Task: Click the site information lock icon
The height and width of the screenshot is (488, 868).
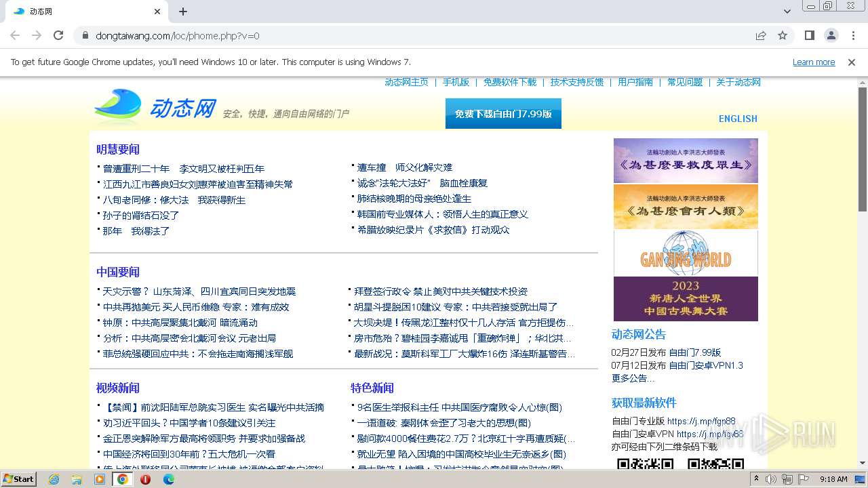Action: point(85,35)
